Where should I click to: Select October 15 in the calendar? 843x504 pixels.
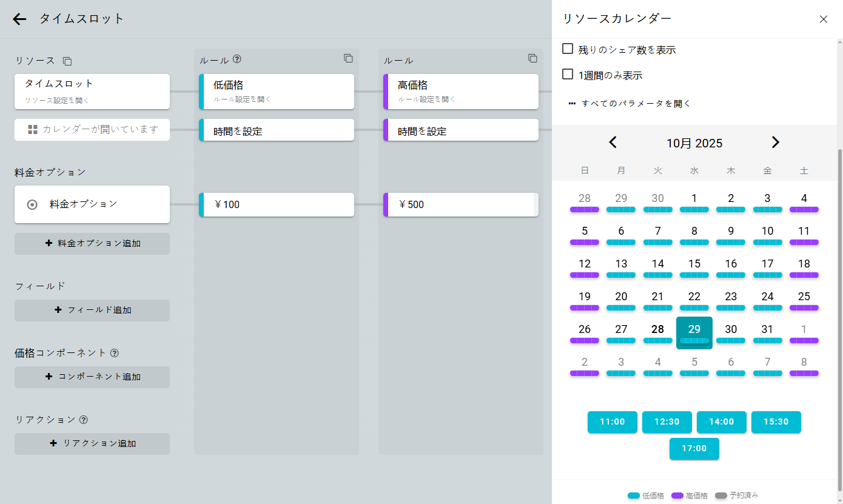click(x=694, y=267)
